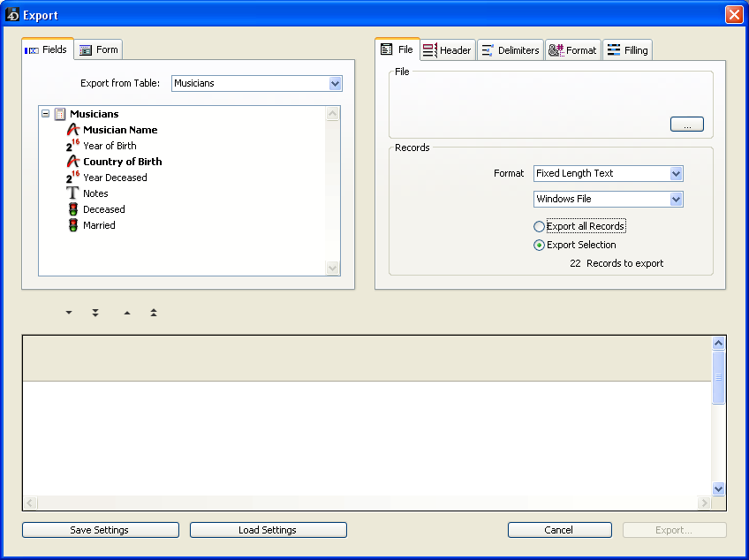Image resolution: width=749 pixels, height=560 pixels.
Task: Click the move to top double-arrow icon
Action: click(x=154, y=313)
